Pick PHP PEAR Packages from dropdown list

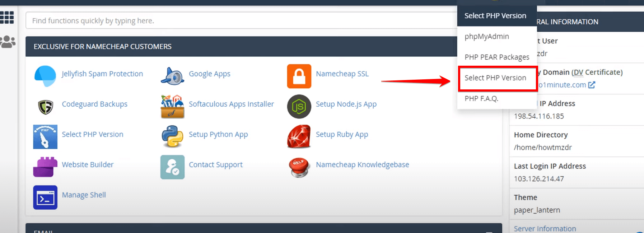[x=496, y=57]
